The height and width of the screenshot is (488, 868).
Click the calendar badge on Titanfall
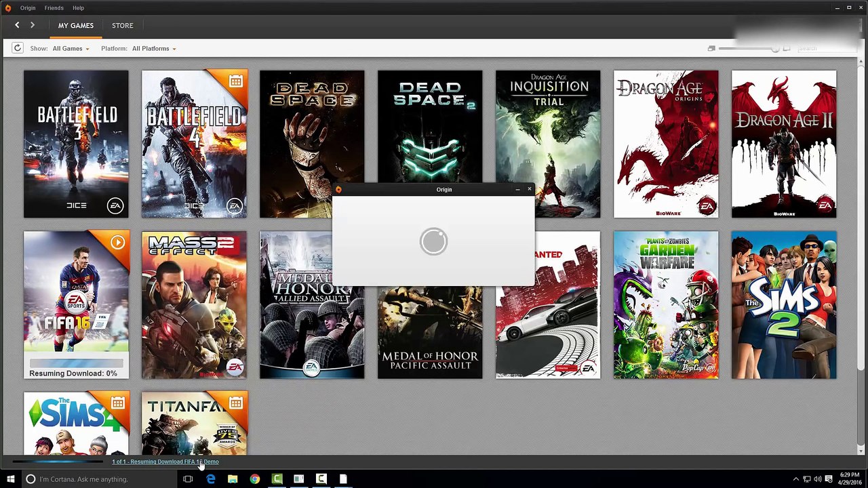coord(235,403)
